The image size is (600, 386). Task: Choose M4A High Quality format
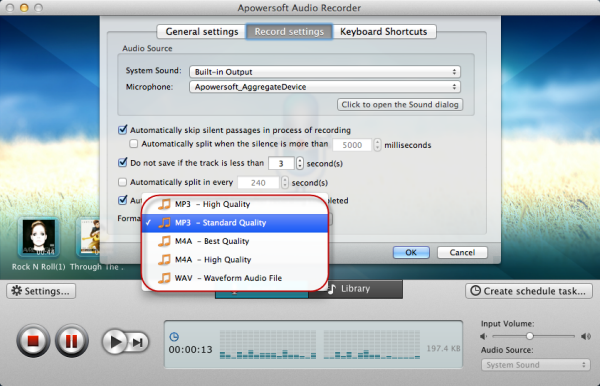235,259
